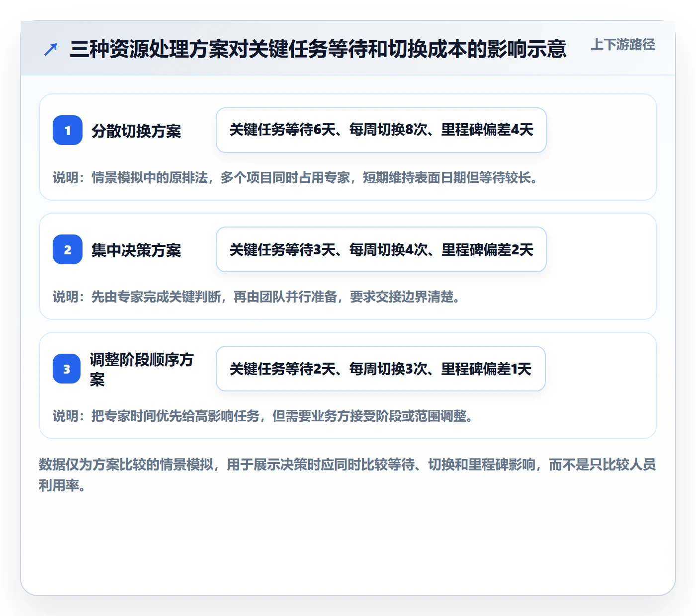Image resolution: width=696 pixels, height=616 pixels.
Task: Click the number 3 badge
Action: coord(67,369)
